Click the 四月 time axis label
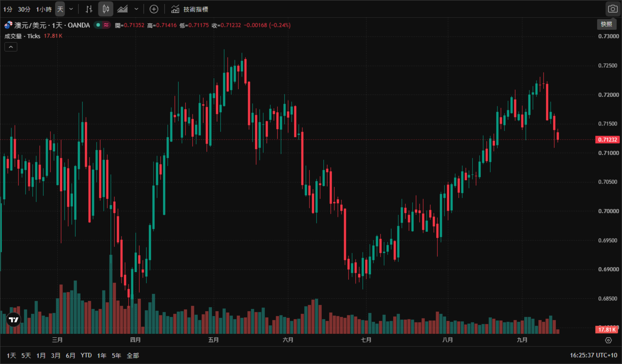 (136, 340)
